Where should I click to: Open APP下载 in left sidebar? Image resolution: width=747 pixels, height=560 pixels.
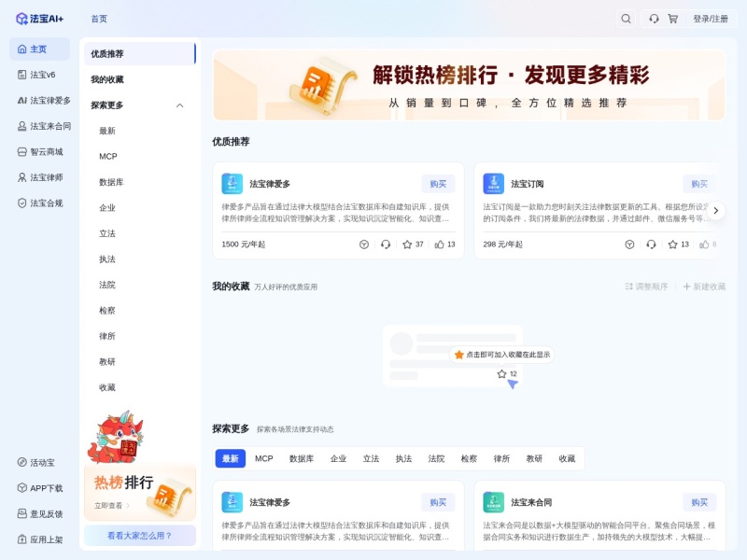pyautogui.click(x=39, y=488)
